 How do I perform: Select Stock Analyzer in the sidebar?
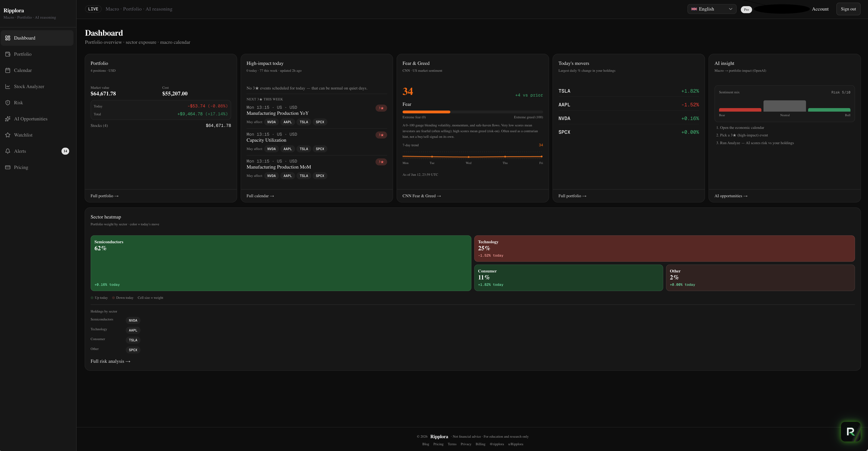pyautogui.click(x=37, y=87)
